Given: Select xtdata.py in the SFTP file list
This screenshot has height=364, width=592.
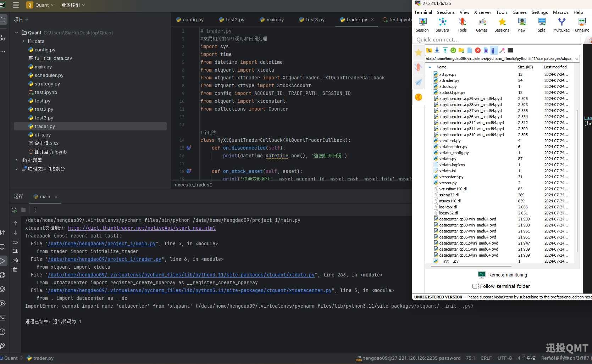Looking at the screenshot, I should 448,159.
